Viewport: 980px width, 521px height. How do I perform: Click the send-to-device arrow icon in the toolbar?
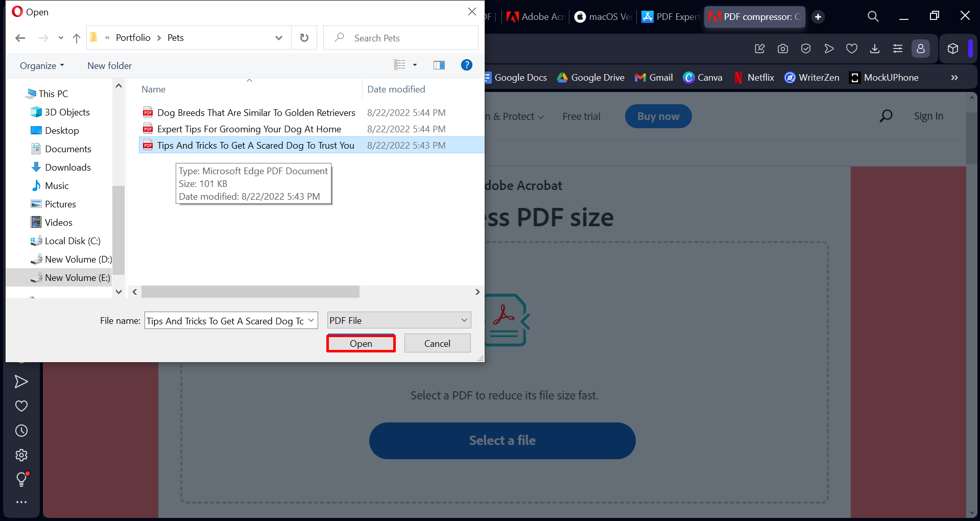tap(829, 49)
